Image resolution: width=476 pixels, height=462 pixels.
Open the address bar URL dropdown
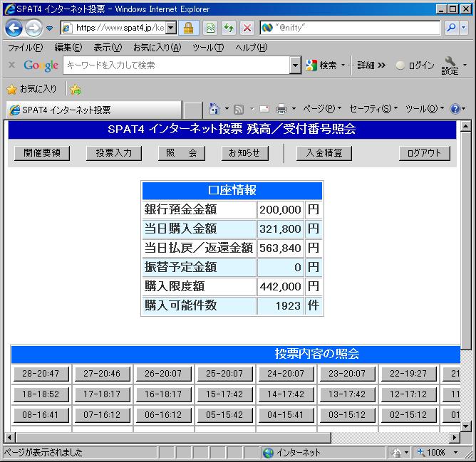tap(171, 28)
